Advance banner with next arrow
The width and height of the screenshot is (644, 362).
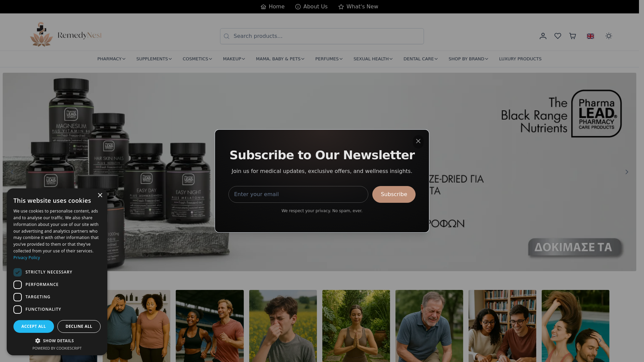[627, 172]
